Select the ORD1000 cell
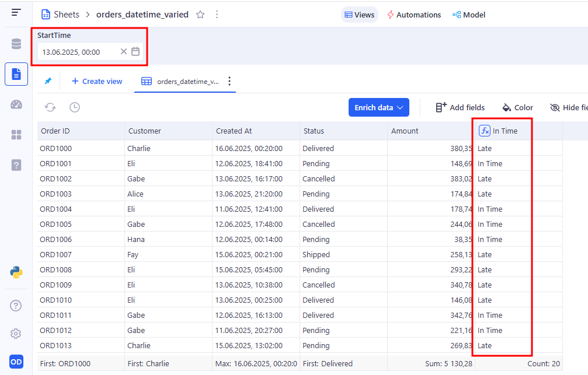This screenshot has width=588, height=375. click(x=81, y=148)
